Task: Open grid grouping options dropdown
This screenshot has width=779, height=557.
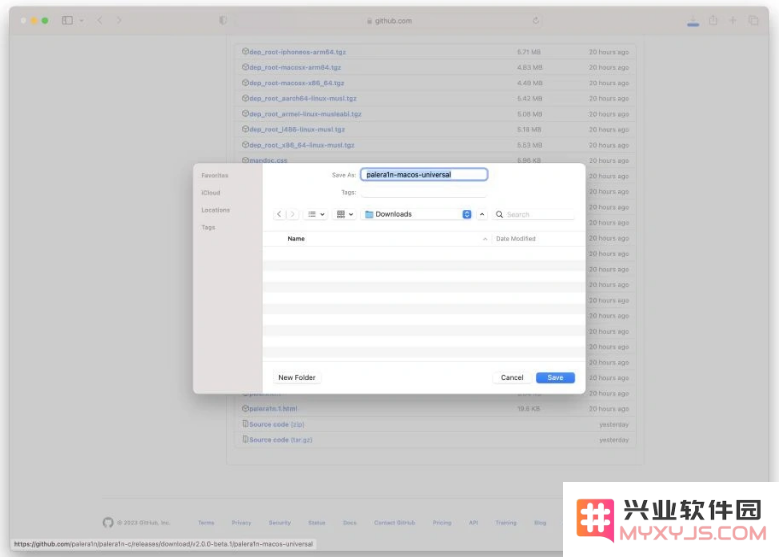Action: (x=345, y=214)
